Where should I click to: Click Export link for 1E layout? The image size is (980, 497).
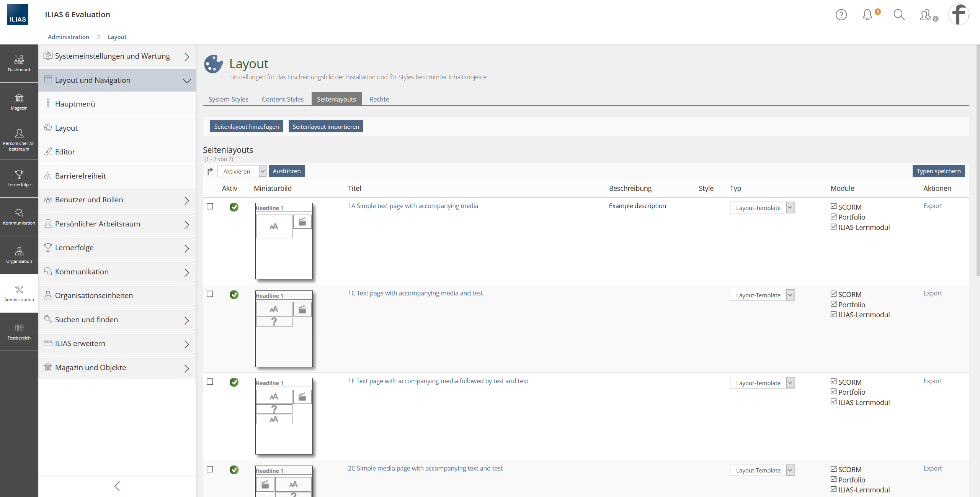point(932,381)
